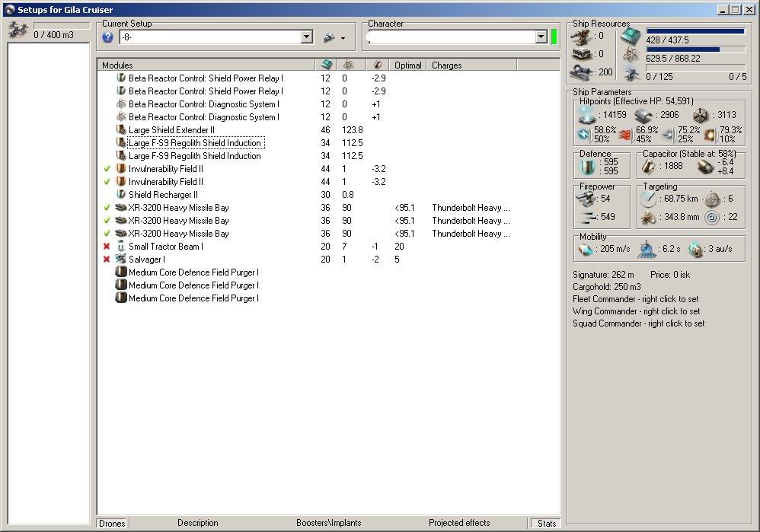Click Wing Commander - right click to set

(x=637, y=311)
